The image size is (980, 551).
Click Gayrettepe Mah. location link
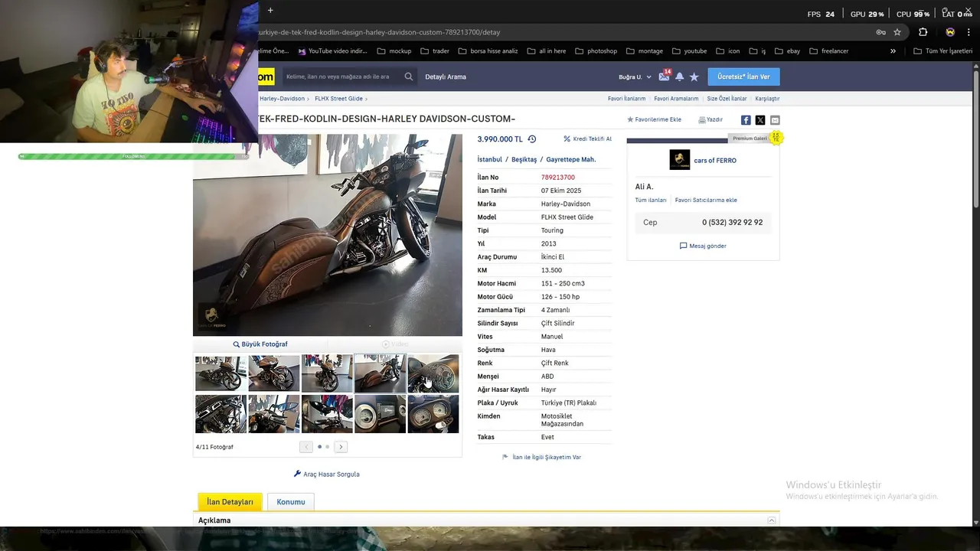coord(571,159)
